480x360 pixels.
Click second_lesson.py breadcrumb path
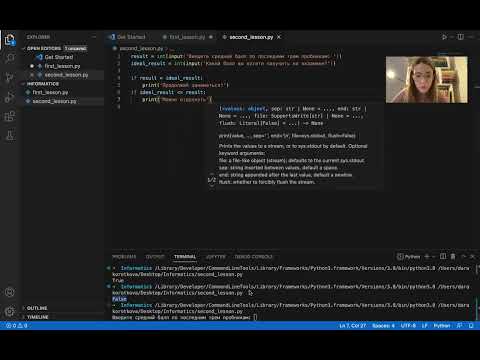coord(141,48)
